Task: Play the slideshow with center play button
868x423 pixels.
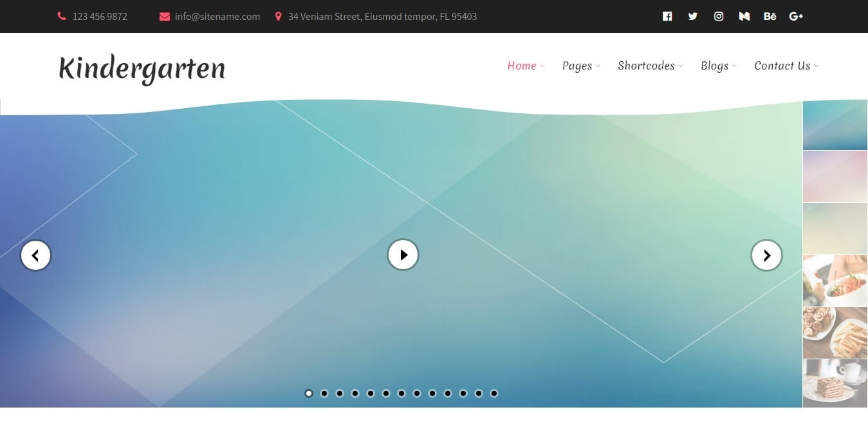Action: click(403, 255)
